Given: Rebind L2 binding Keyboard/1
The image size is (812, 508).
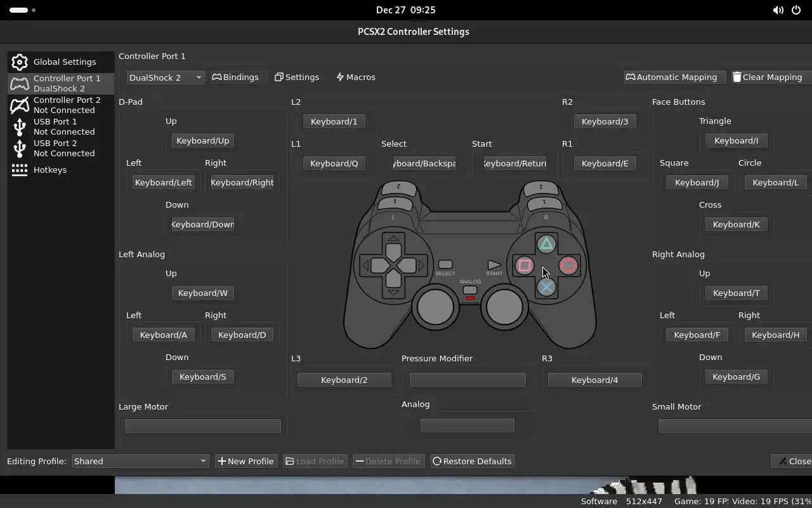Looking at the screenshot, I should pos(334,121).
